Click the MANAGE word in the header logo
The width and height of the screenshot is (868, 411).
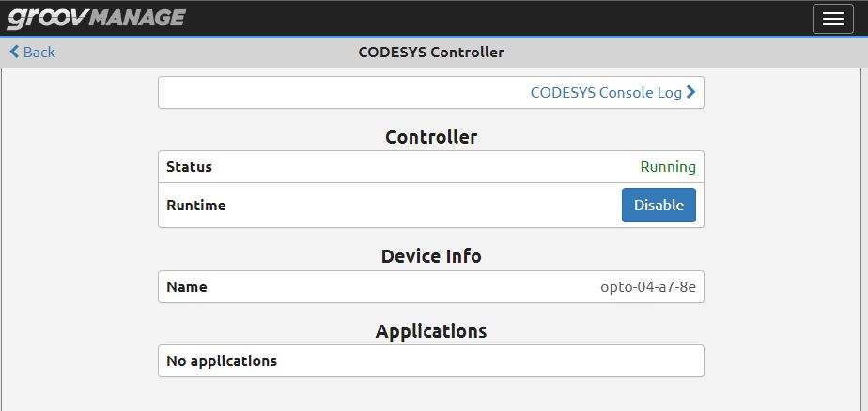pyautogui.click(x=137, y=18)
